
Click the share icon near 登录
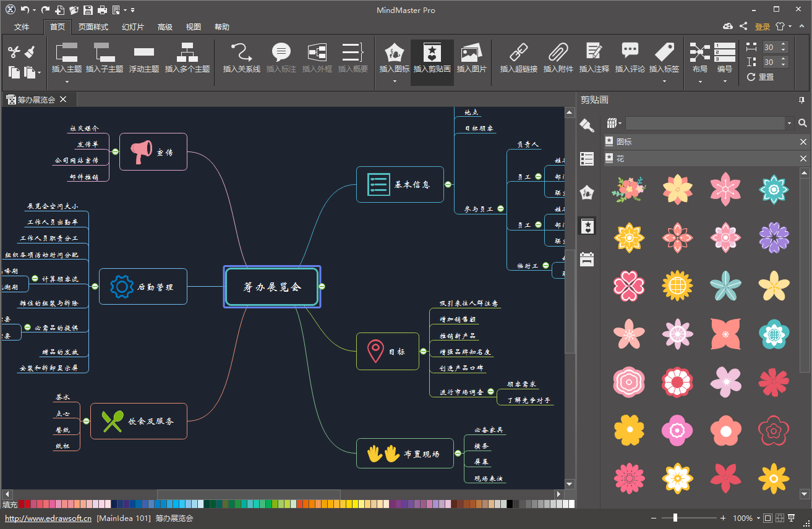coord(743,27)
